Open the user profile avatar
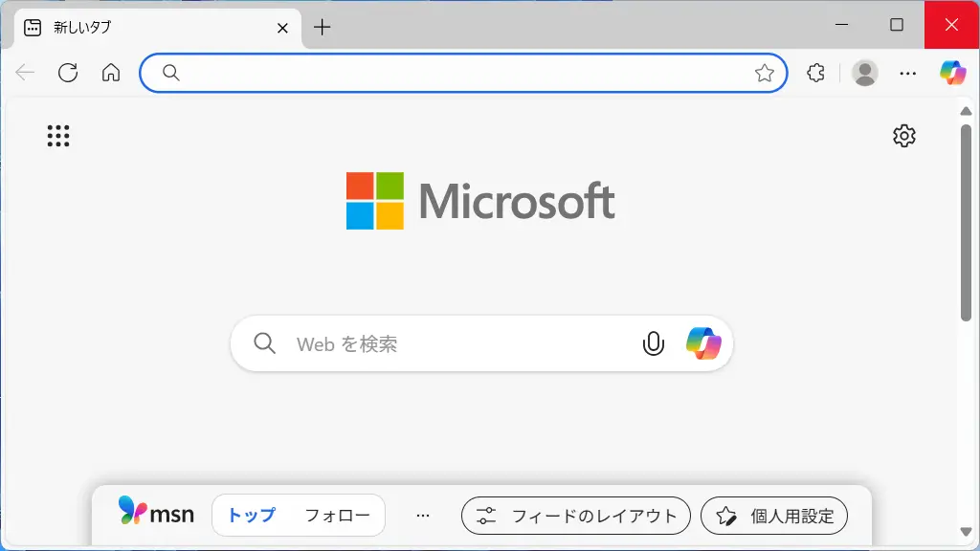Viewport: 980px width, 551px height. [864, 73]
